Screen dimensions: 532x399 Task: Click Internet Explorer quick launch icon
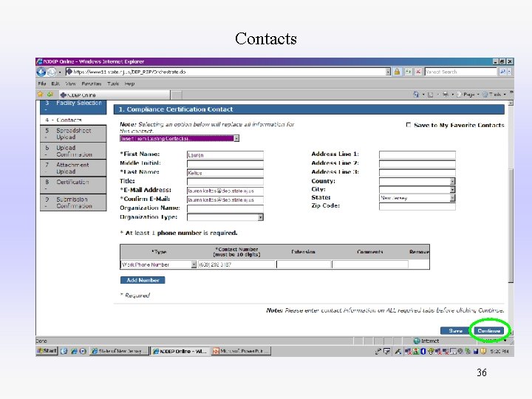tap(74, 351)
